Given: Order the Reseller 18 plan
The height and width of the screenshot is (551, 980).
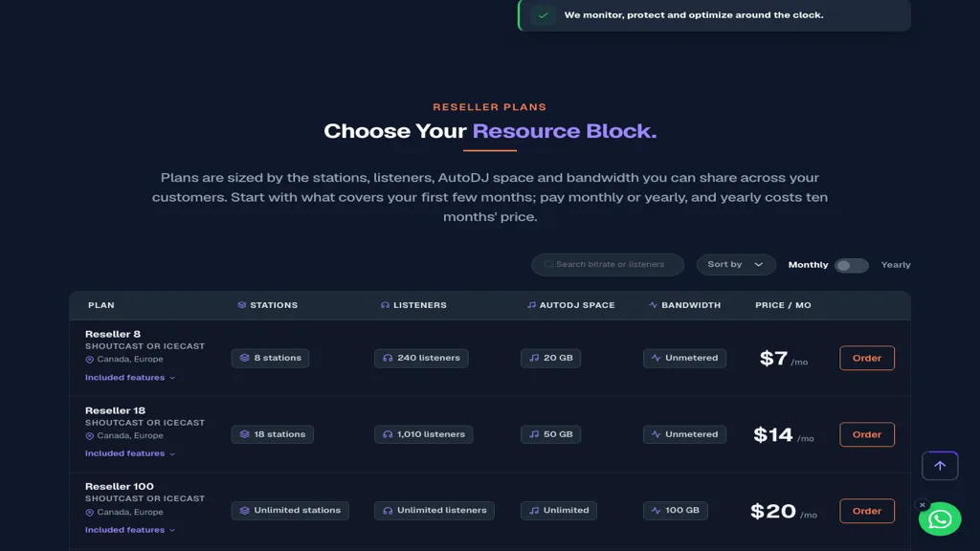Looking at the screenshot, I should [x=866, y=434].
